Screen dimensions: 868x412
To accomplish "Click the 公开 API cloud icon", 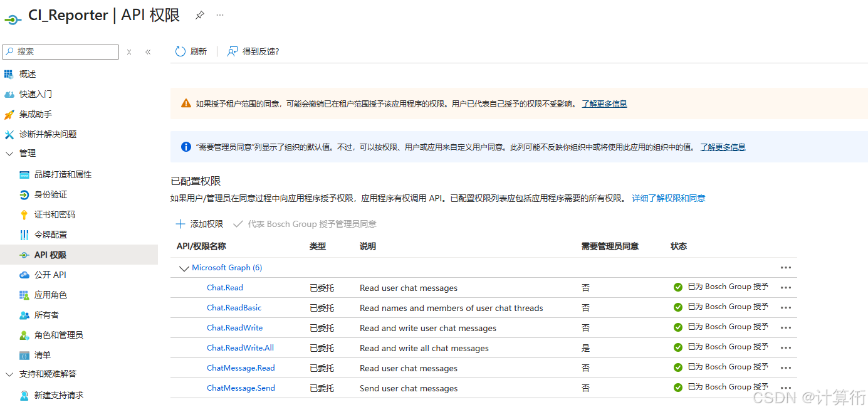I will pyautogui.click(x=24, y=275).
